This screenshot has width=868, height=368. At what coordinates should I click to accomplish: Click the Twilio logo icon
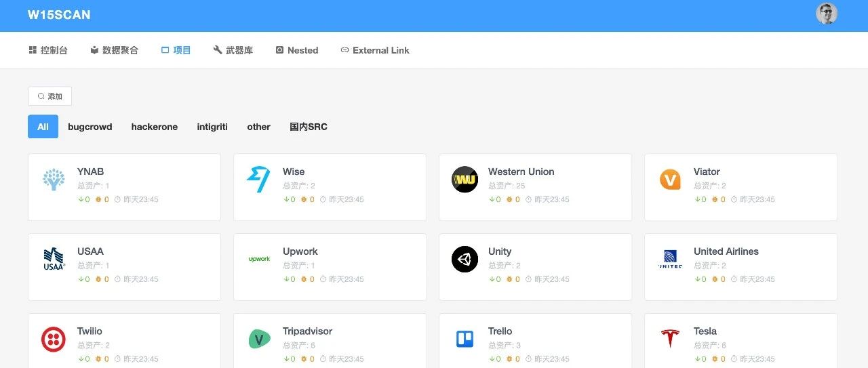click(x=54, y=339)
